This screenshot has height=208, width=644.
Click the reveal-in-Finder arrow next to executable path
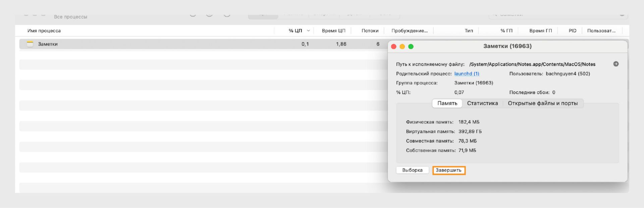pos(616,64)
